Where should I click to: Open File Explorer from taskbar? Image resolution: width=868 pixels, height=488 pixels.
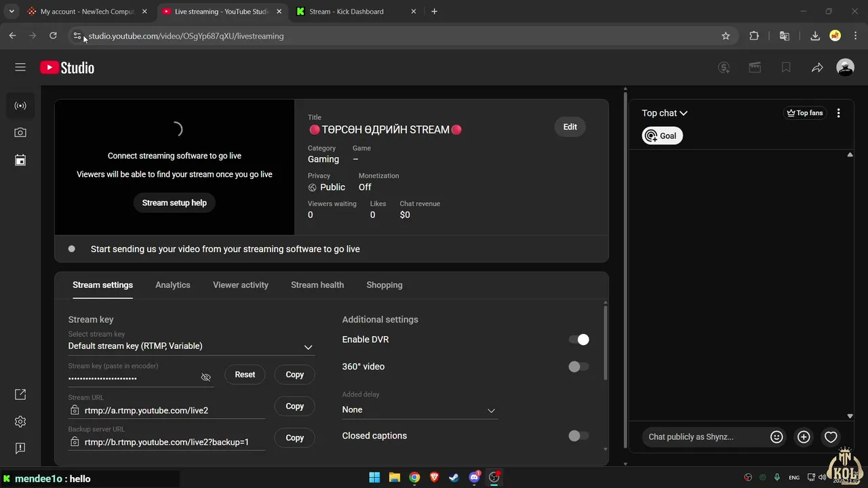tap(394, 477)
